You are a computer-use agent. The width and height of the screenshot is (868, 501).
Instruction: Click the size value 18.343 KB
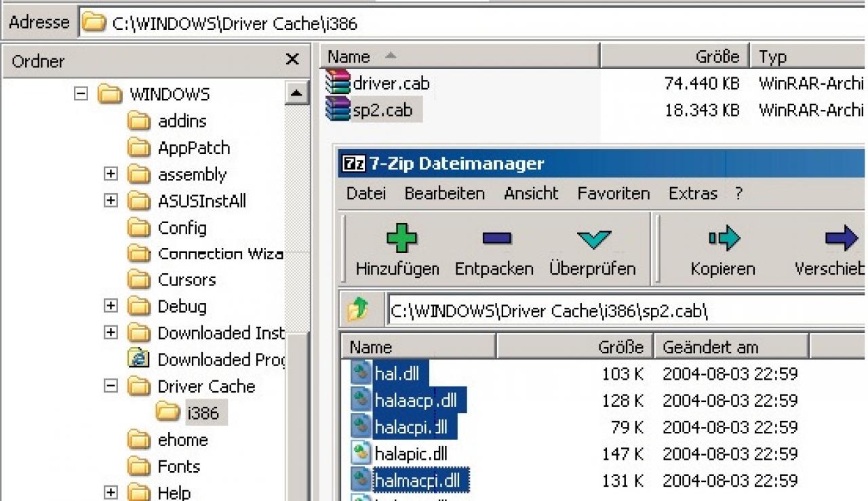[x=701, y=110]
